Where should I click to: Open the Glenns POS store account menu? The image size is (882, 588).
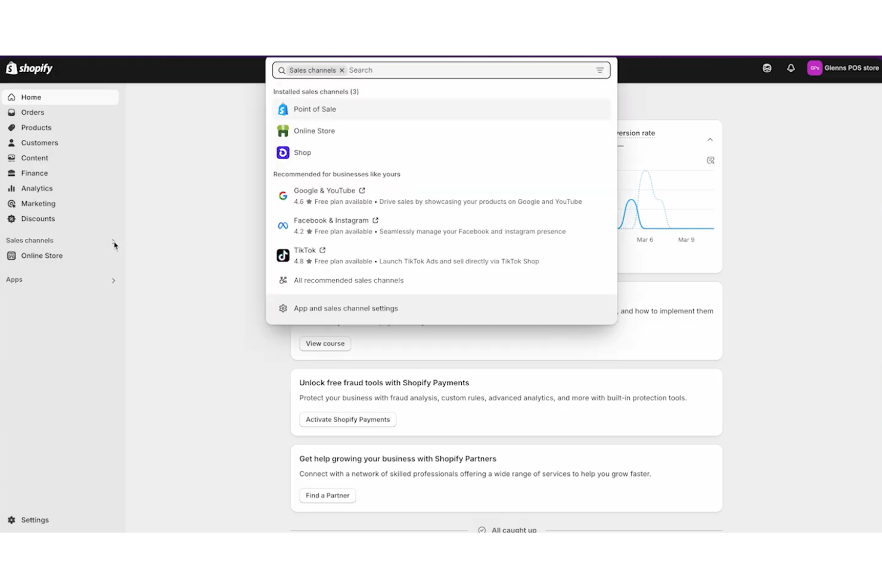843,69
